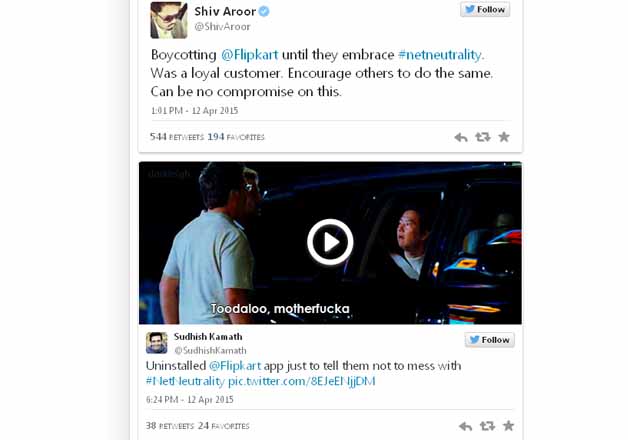Open @Flipkart mention in Sudhish Kamath's tweet
Image resolution: width=628 pixels, height=440 pixels.
pyautogui.click(x=235, y=366)
